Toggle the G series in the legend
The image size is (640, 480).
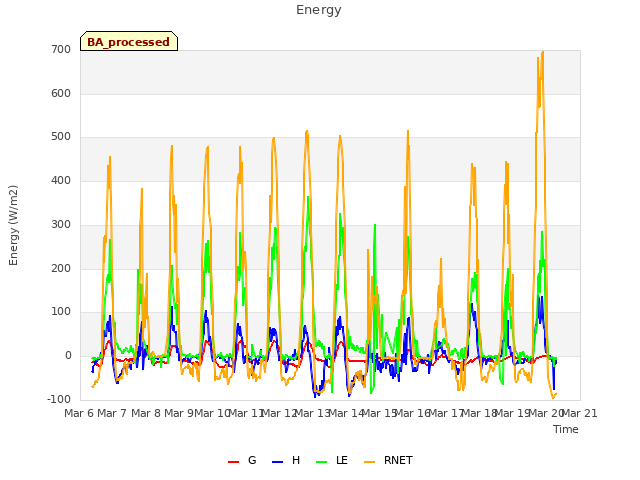click(x=242, y=460)
